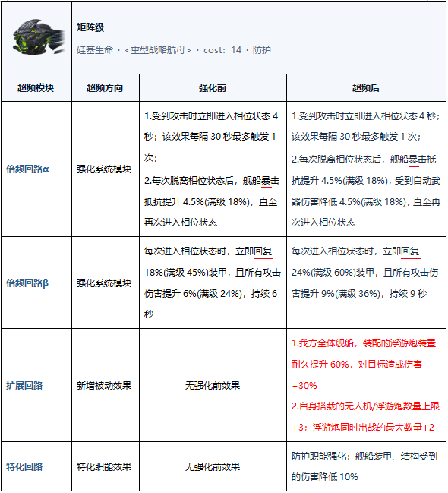This screenshot has width=448, height=493.
Task: Click the 强化前 description for 倍频回路α
Action: click(x=212, y=169)
